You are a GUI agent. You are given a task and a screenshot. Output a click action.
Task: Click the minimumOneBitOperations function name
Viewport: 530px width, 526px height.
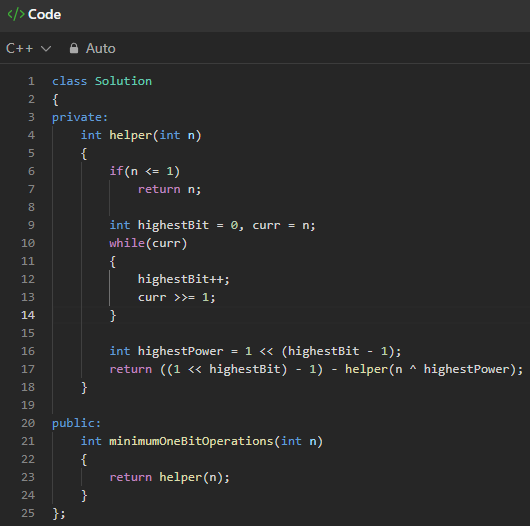(x=191, y=441)
